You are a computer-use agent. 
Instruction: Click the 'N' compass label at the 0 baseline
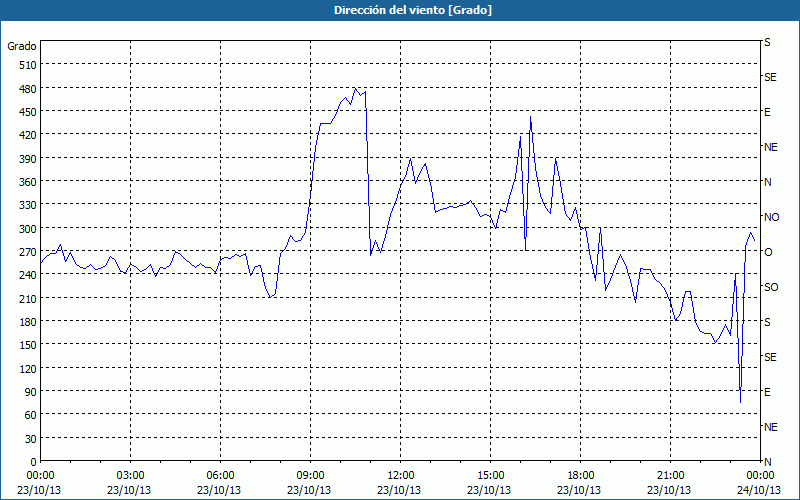(x=767, y=462)
